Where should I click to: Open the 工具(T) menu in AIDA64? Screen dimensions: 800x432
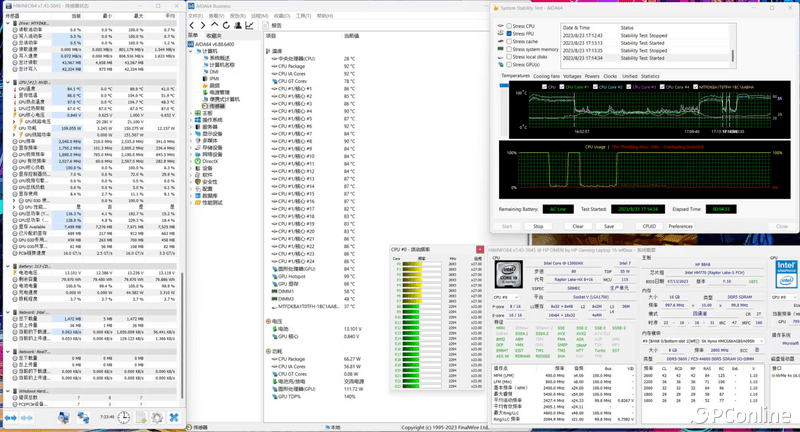pyautogui.click(x=303, y=16)
